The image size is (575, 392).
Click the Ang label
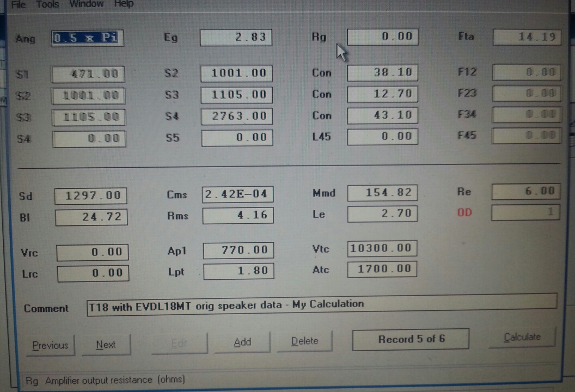[x=26, y=39]
